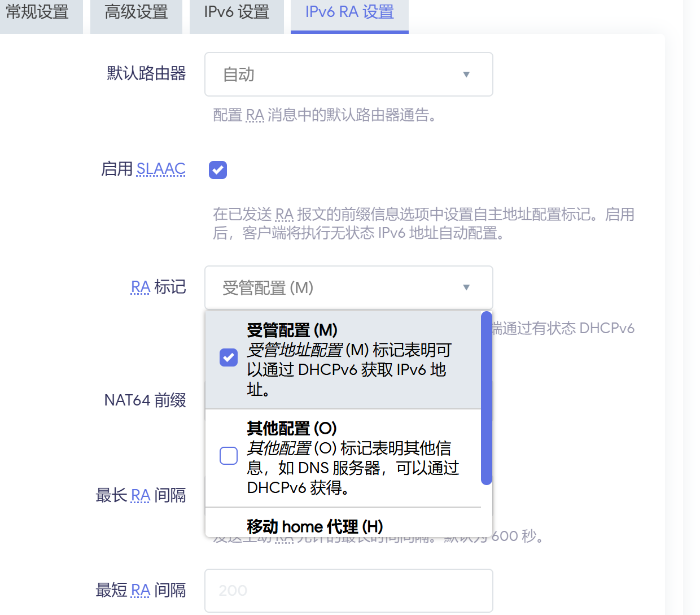
Task: Select the 移动 home 代理 (H) option
Action: [x=315, y=526]
